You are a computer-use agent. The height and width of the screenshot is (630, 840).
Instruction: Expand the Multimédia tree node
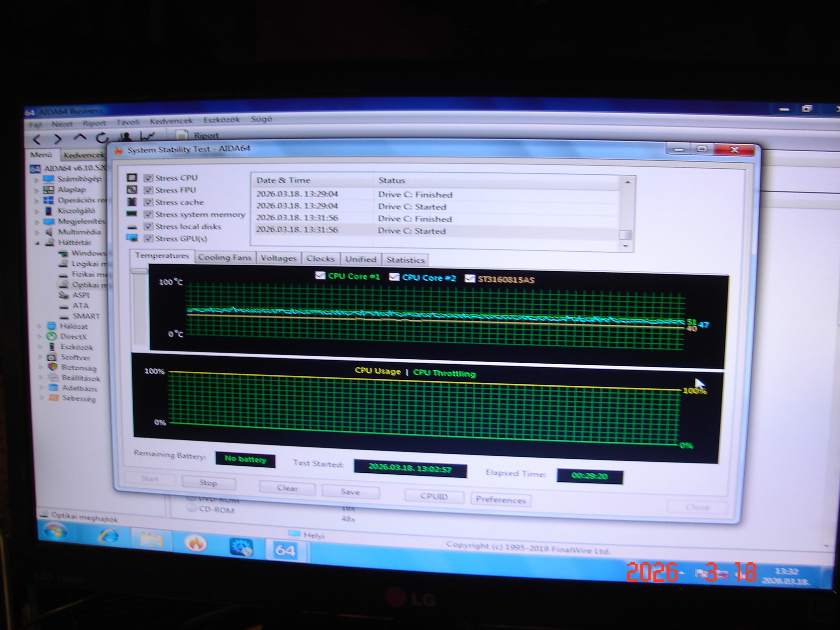click(x=37, y=232)
